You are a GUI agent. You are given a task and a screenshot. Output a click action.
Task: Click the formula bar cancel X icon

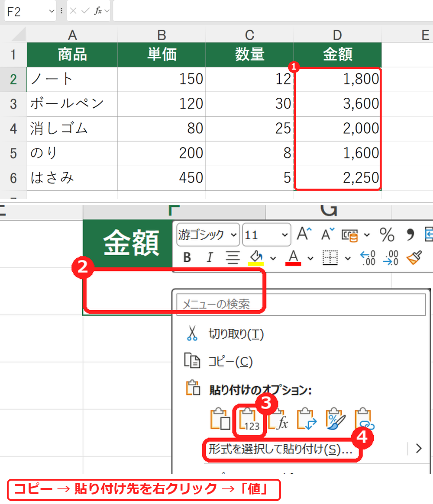coord(73,11)
